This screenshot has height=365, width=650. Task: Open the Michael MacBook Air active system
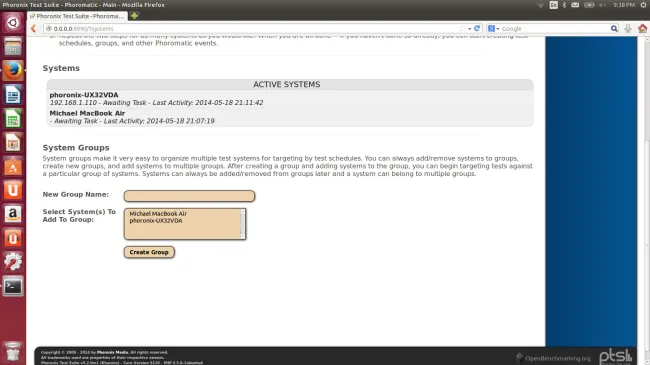click(87, 113)
